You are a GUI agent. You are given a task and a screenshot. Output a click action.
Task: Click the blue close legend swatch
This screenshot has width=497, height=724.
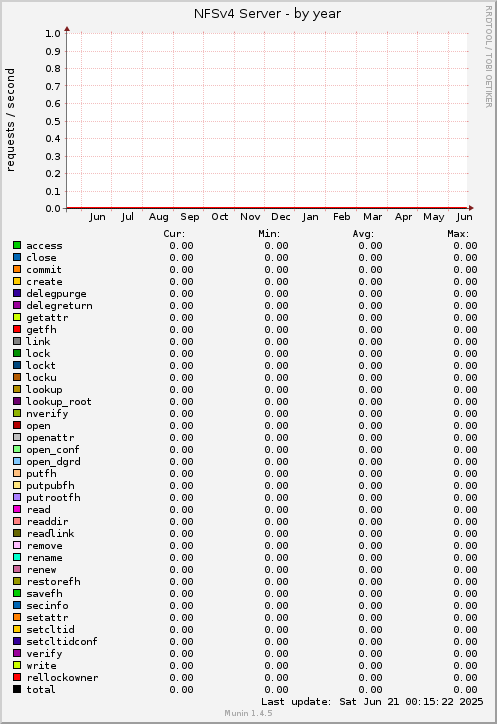[x=17, y=257]
